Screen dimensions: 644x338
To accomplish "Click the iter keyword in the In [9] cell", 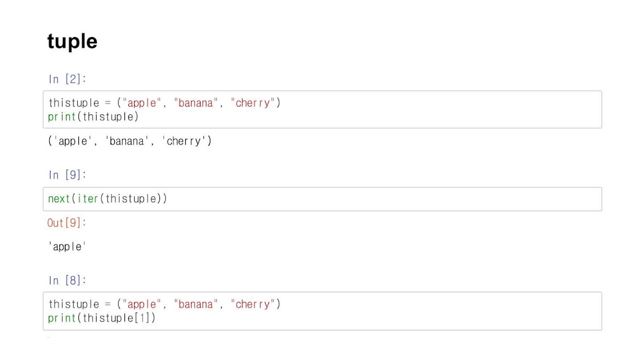I will tap(87, 199).
